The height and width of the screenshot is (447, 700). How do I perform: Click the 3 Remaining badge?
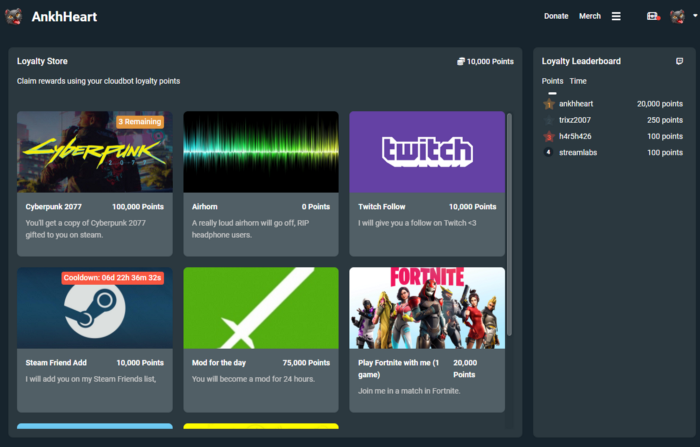140,121
